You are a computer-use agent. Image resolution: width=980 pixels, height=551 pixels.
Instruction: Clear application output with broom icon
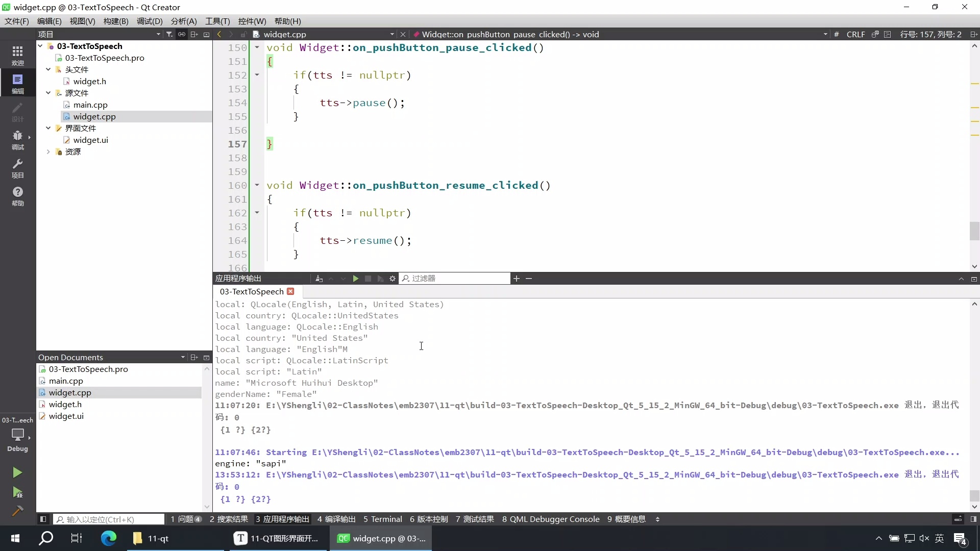[x=319, y=279]
